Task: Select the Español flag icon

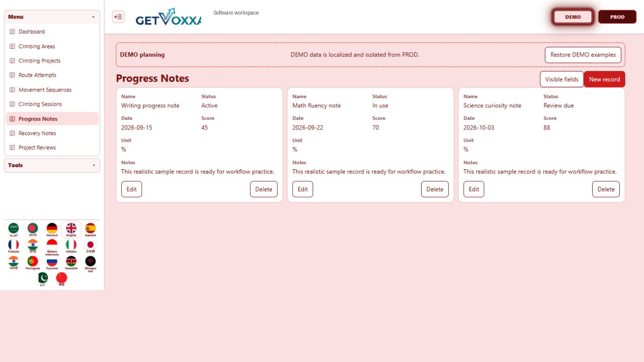Action: (90, 228)
